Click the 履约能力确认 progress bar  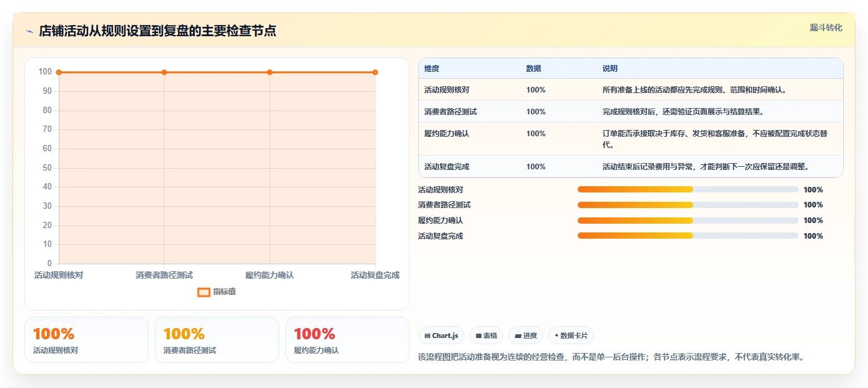[x=688, y=221]
